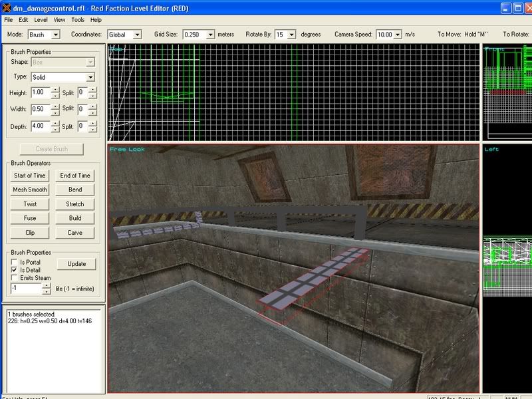
Task: Click the steam life value field
Action: [26, 289]
